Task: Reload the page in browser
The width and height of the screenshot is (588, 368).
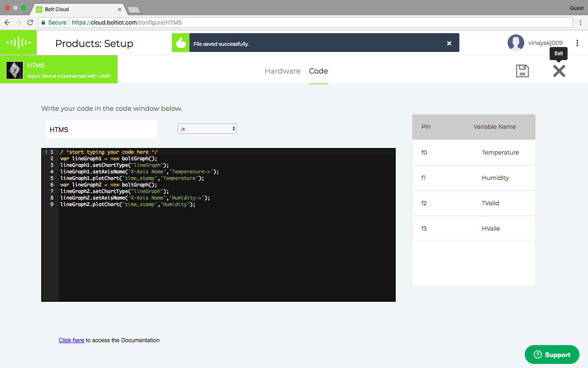Action: point(30,22)
